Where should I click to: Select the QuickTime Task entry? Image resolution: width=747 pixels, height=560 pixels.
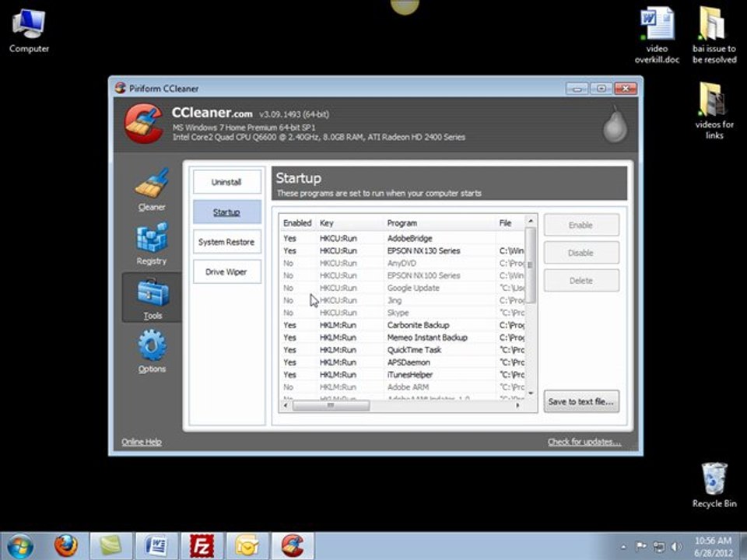tap(402, 349)
